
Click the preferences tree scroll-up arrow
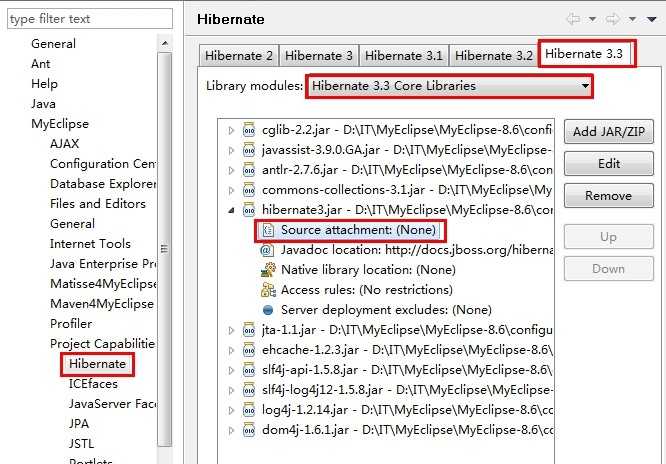tap(165, 43)
